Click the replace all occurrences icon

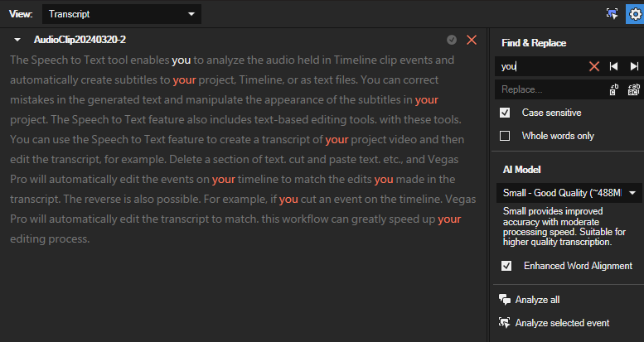(x=634, y=89)
